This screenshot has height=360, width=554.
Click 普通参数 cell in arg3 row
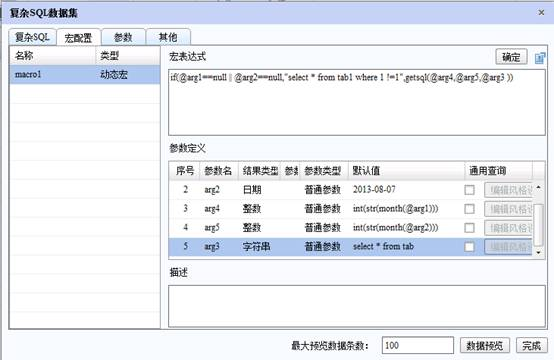323,247
